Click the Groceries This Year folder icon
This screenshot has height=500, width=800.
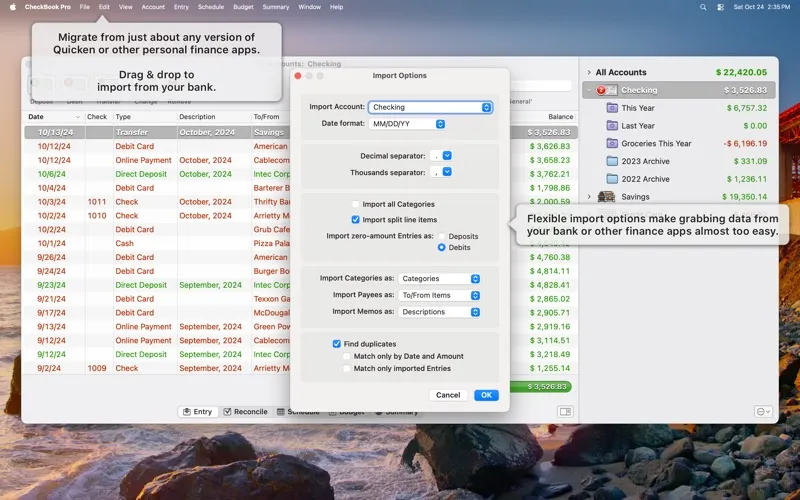(612, 143)
